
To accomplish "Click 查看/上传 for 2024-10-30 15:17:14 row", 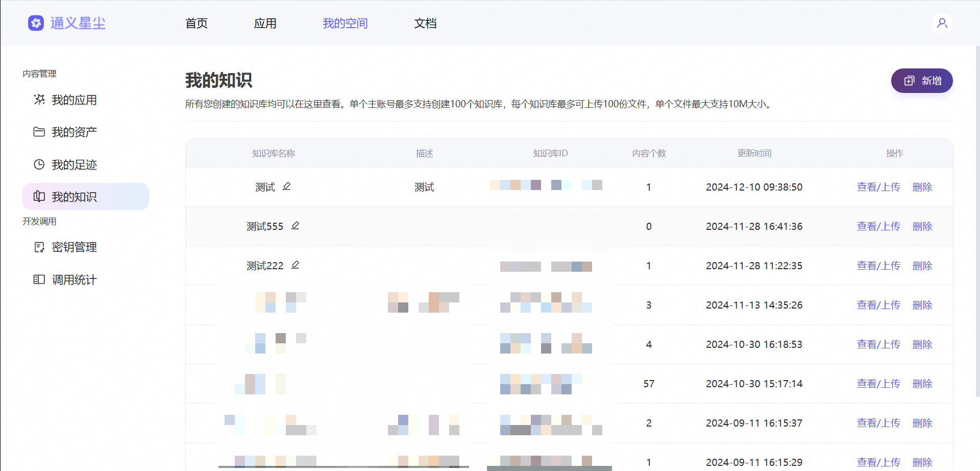I will pos(878,384).
